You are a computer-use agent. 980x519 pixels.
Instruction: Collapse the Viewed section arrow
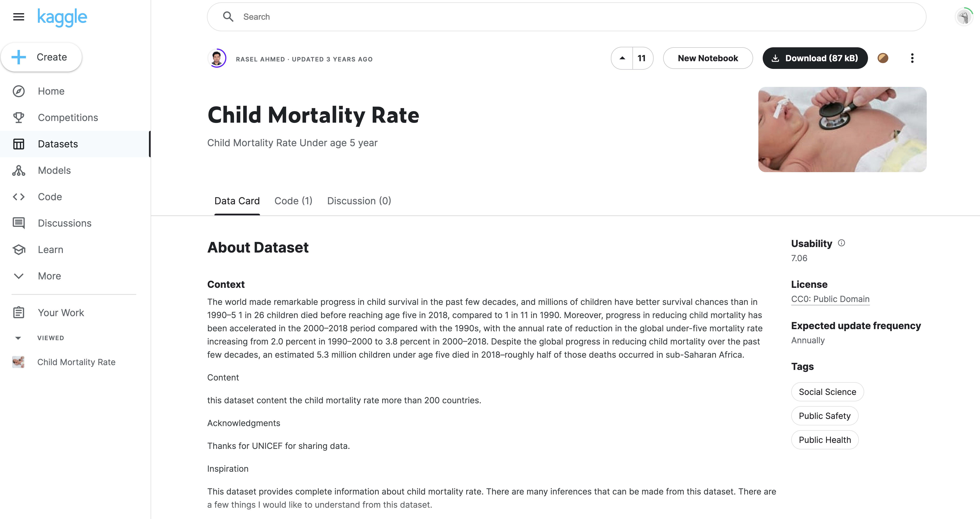[x=18, y=338]
